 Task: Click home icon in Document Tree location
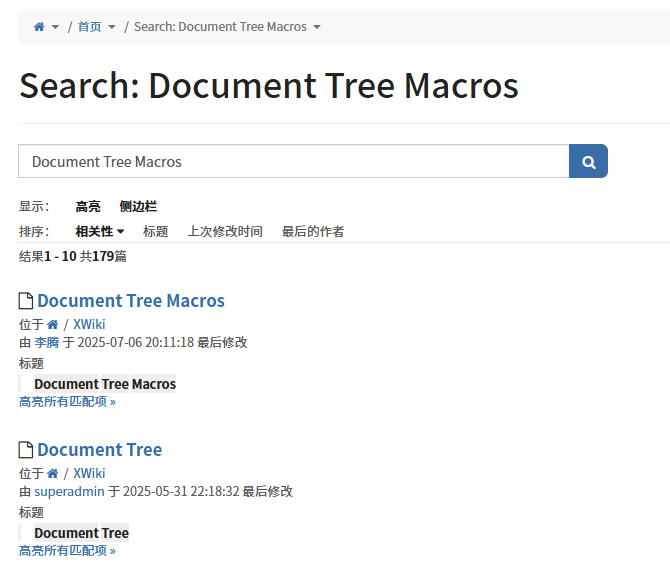coord(53,473)
